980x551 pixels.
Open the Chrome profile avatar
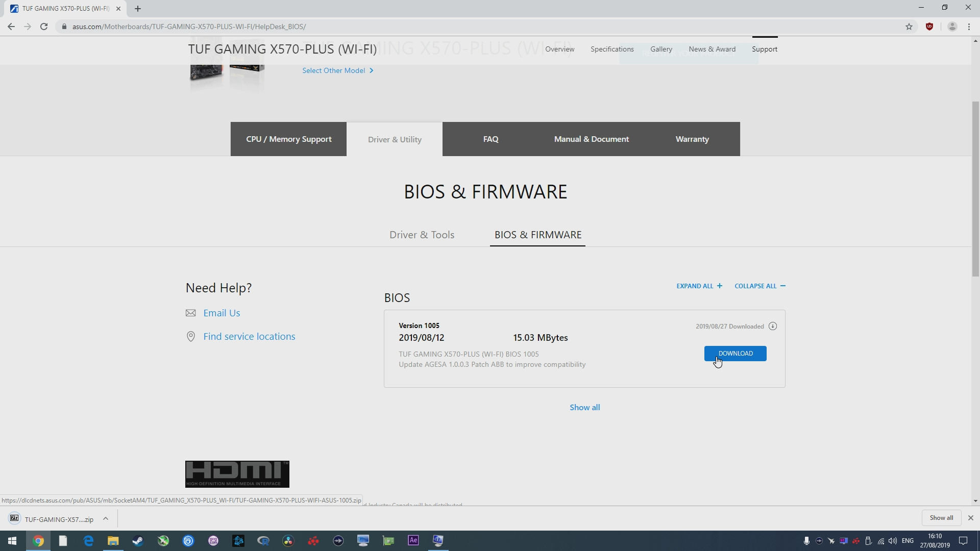(x=952, y=27)
